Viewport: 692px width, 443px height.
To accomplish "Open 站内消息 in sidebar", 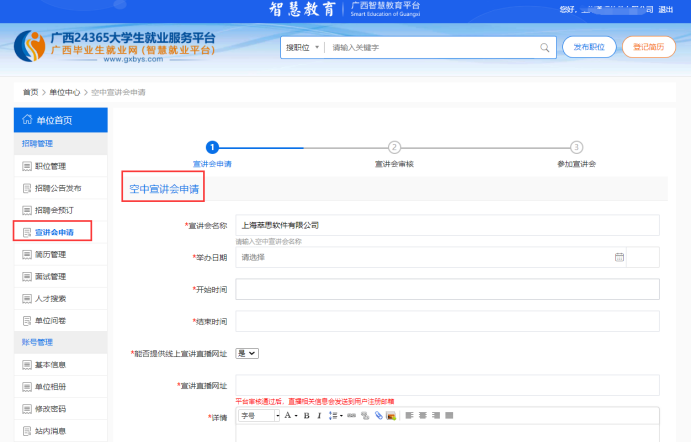I will pyautogui.click(x=61, y=431).
